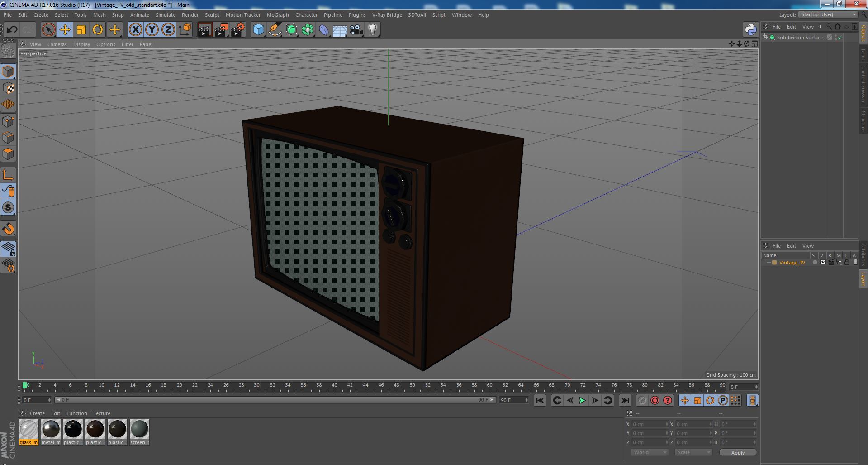Select the Move tool
Viewport: 868px width, 465px height.
point(65,30)
